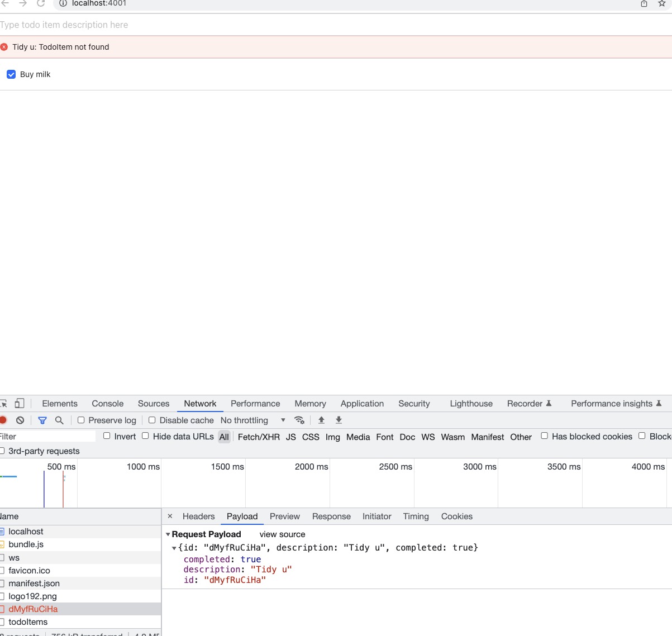
Task: Click the site info icon beside localhost:4001
Action: 63,3
